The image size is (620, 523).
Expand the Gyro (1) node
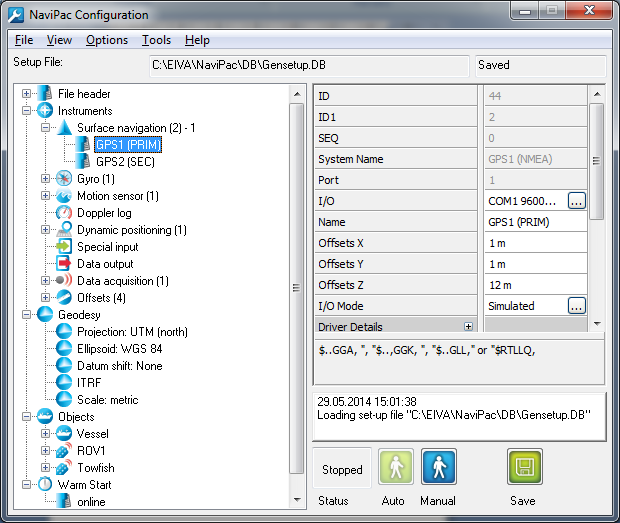click(x=45, y=179)
